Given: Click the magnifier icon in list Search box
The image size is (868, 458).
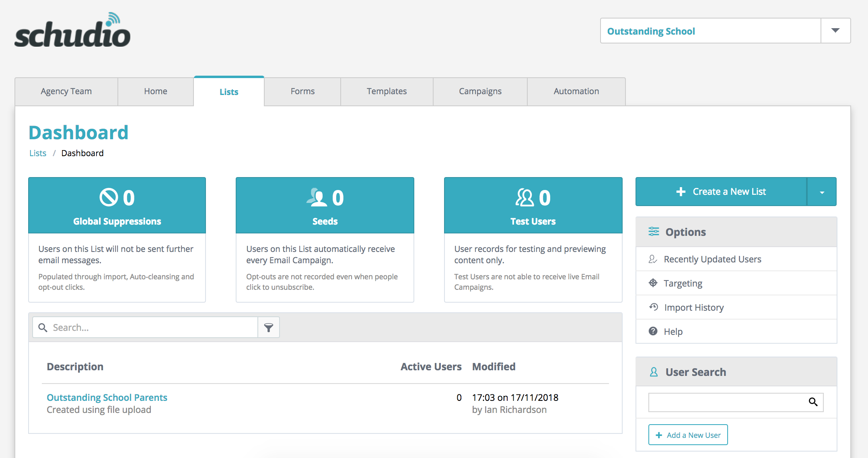Looking at the screenshot, I should [43, 328].
